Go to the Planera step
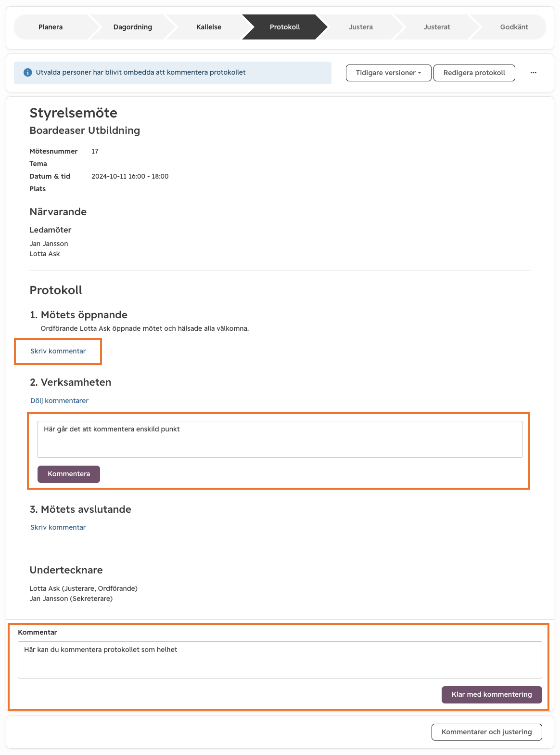The width and height of the screenshot is (560, 755). click(x=51, y=27)
